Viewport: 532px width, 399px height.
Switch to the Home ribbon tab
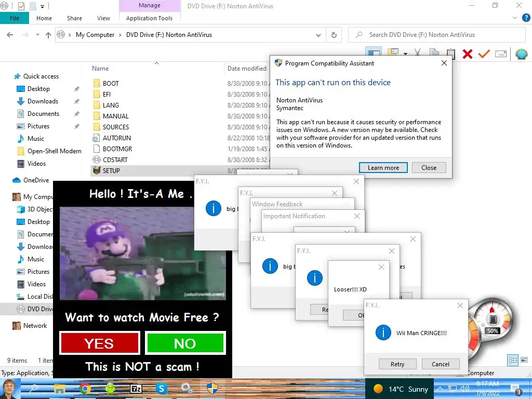coord(44,18)
